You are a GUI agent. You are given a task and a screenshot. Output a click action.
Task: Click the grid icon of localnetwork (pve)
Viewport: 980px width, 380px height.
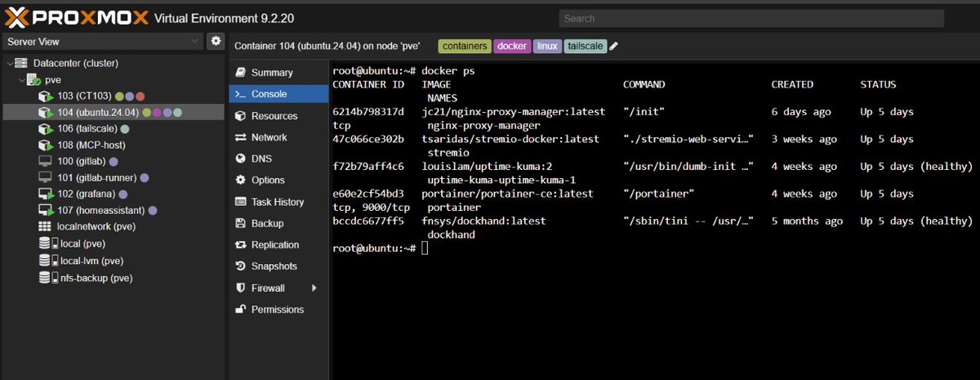[46, 226]
